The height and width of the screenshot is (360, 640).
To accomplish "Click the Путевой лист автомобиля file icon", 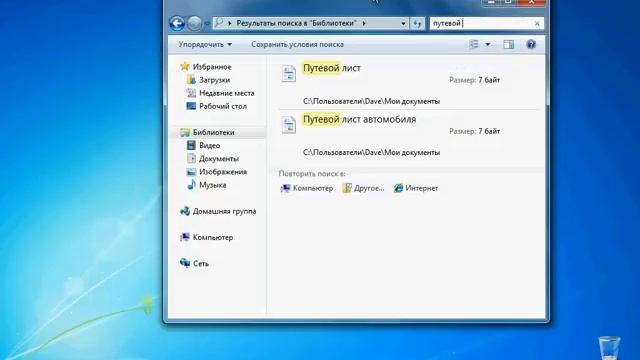I will pos(289,125).
